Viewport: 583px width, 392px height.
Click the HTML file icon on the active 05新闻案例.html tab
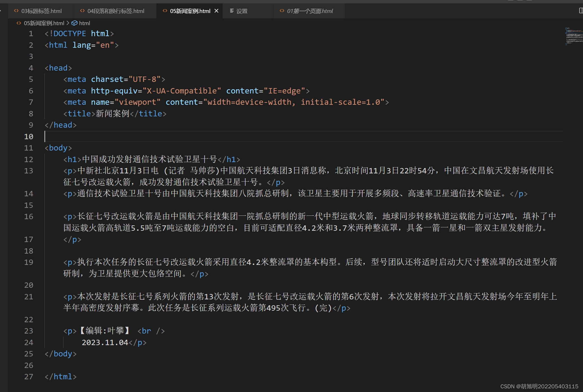point(165,11)
